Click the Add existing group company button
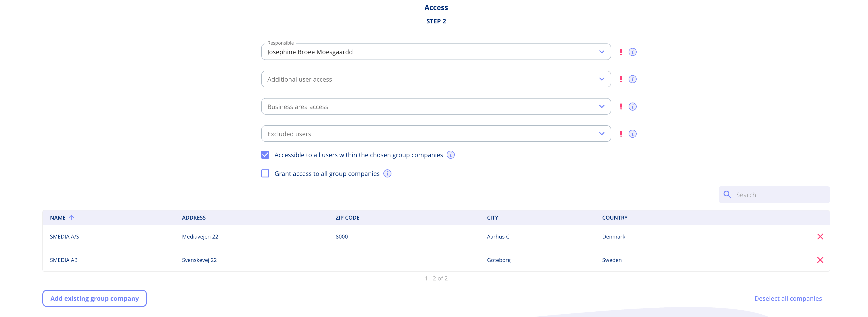 tap(94, 298)
